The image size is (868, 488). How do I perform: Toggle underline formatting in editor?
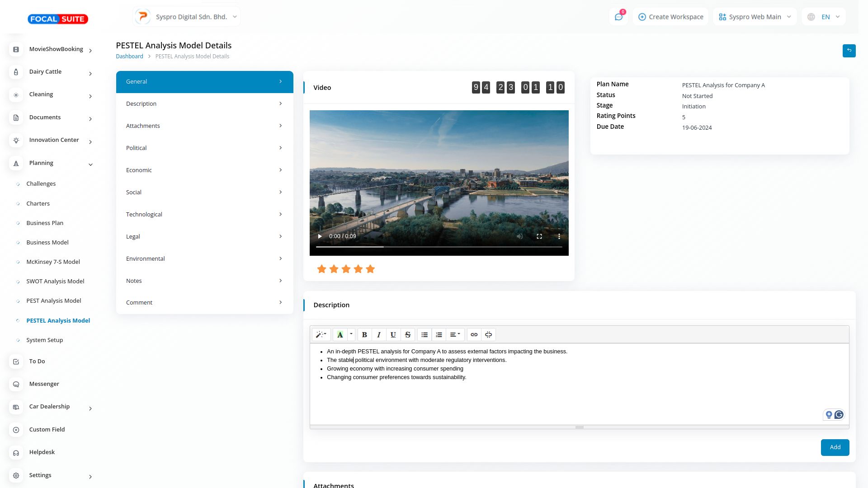(393, 335)
